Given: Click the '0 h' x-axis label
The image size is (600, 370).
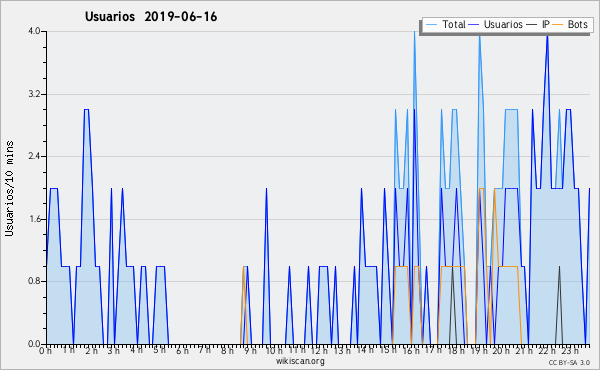Looking at the screenshot, I should point(46,351).
